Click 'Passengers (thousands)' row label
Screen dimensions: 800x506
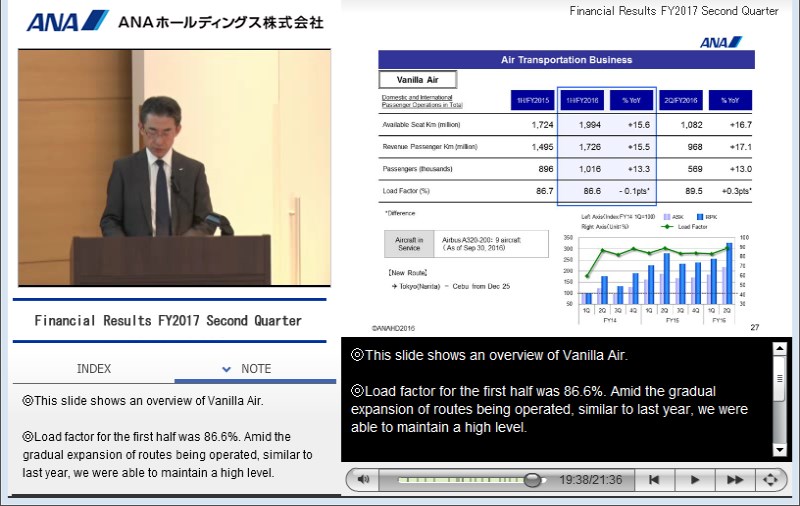click(417, 169)
